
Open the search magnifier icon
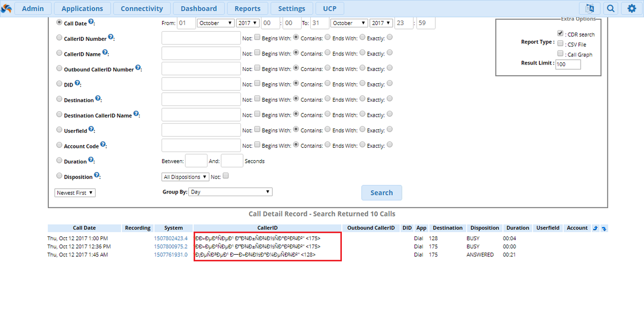(611, 8)
